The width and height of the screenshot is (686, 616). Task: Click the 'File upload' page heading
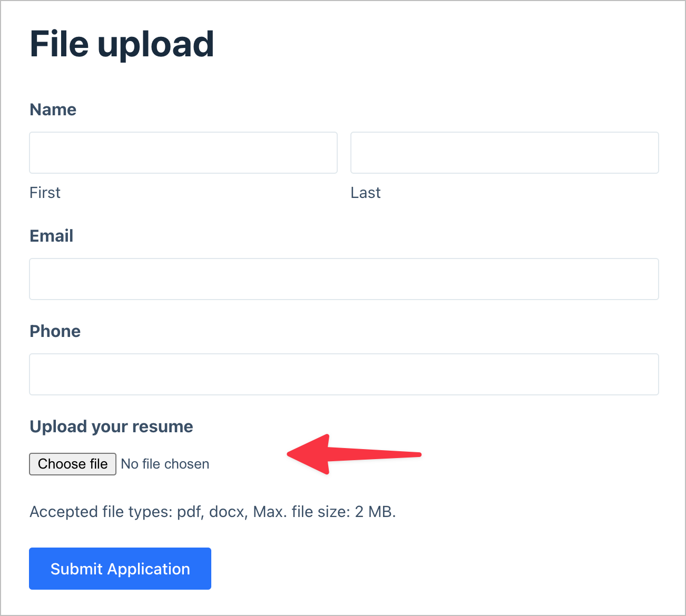coord(121,44)
